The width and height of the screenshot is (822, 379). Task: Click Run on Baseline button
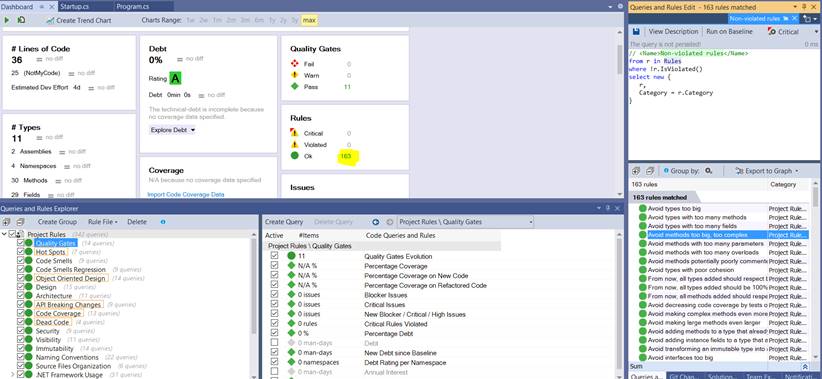click(x=729, y=31)
